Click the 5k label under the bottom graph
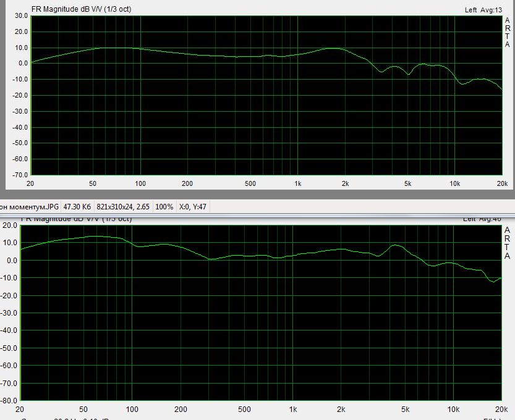Screen dimensions: 515x420 [405, 409]
